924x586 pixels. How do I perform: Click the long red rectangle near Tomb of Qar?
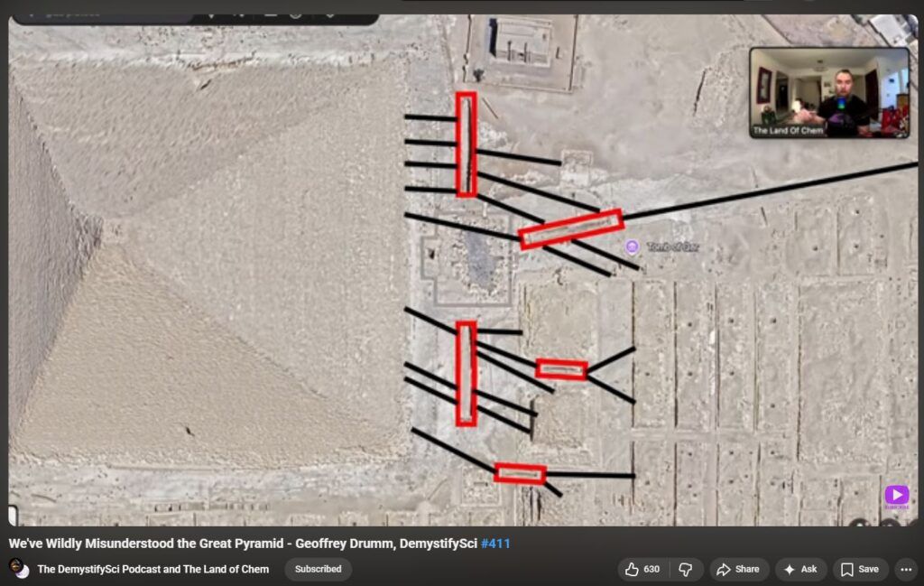pyautogui.click(x=571, y=228)
